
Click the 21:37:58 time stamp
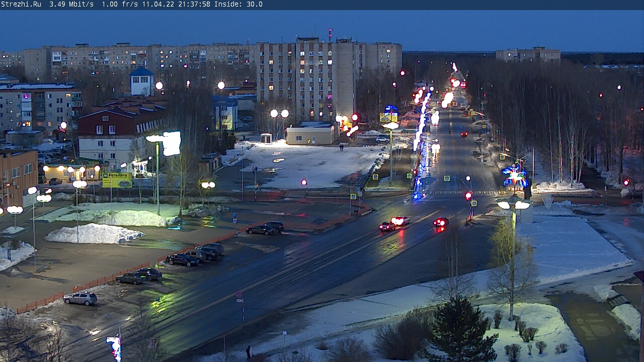point(194,4)
